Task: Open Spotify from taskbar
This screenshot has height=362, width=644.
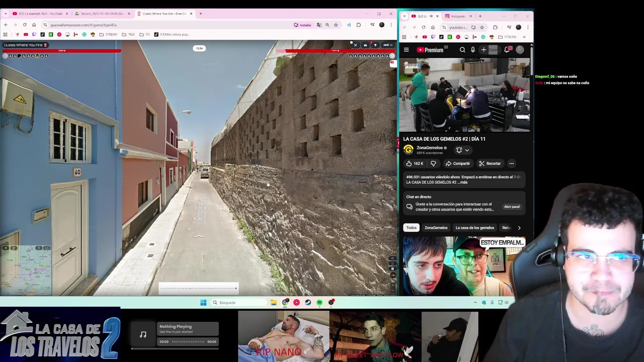Action: [319, 303]
